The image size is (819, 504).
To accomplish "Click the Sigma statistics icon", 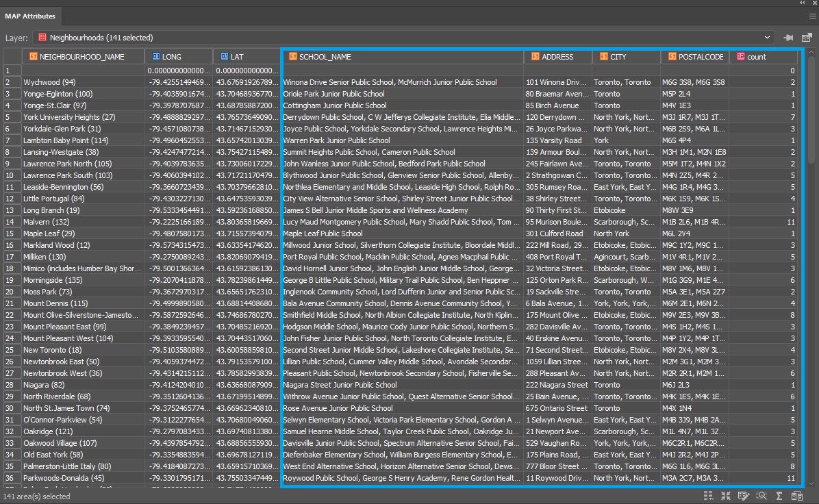I will click(x=779, y=496).
